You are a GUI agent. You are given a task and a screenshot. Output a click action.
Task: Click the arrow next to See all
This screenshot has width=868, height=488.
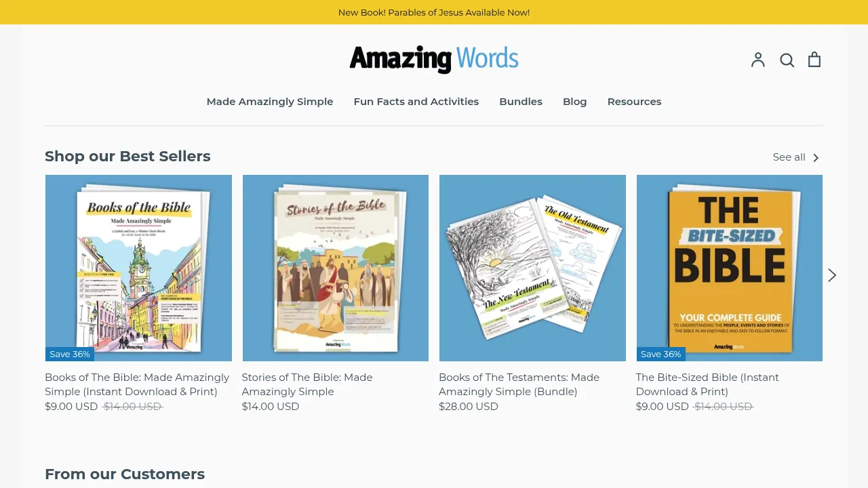pos(817,157)
